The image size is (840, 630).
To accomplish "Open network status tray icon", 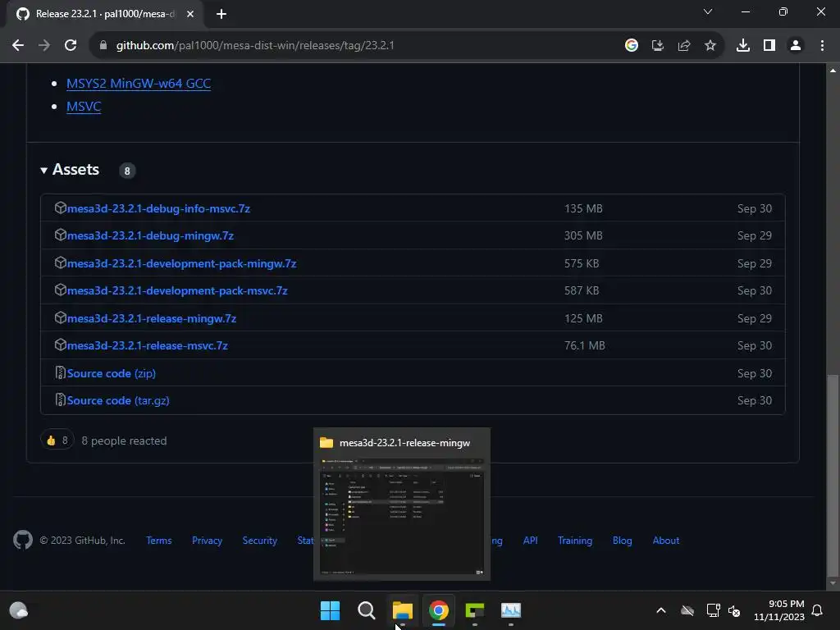I will pos(713,610).
